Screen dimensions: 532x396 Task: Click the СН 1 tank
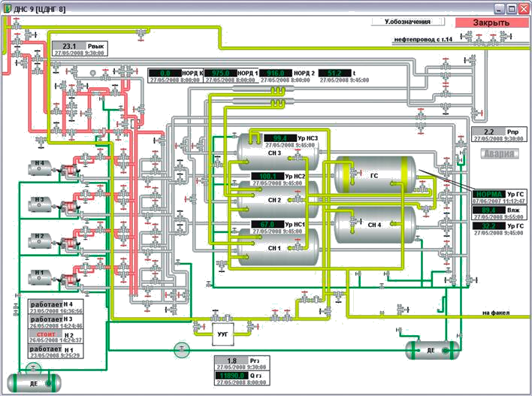[x=274, y=249]
